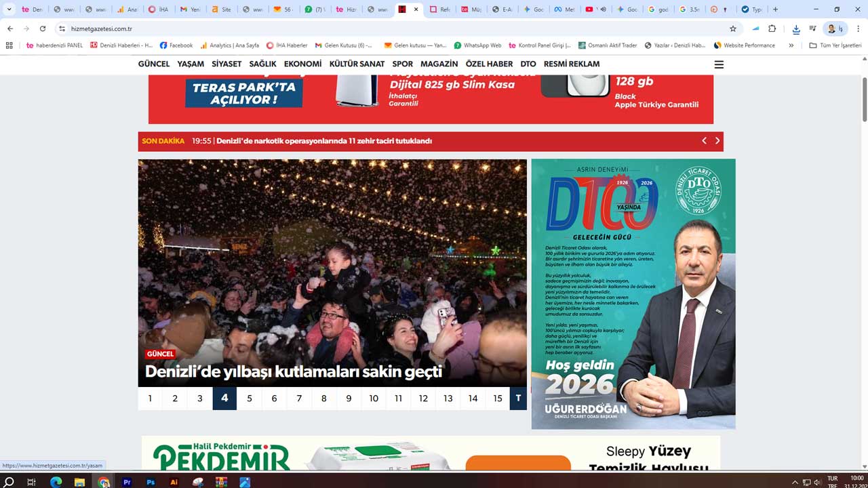Screen dimensions: 868x488
Task: Open the website's hamburger menu
Action: (x=718, y=64)
